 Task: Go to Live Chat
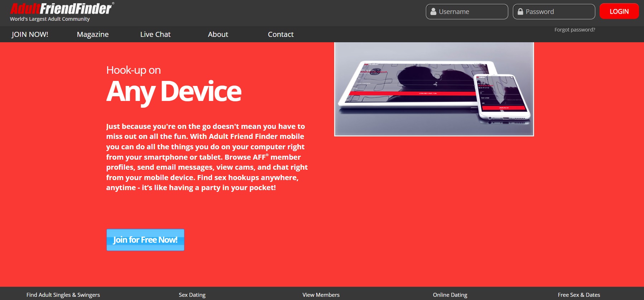pos(155,34)
